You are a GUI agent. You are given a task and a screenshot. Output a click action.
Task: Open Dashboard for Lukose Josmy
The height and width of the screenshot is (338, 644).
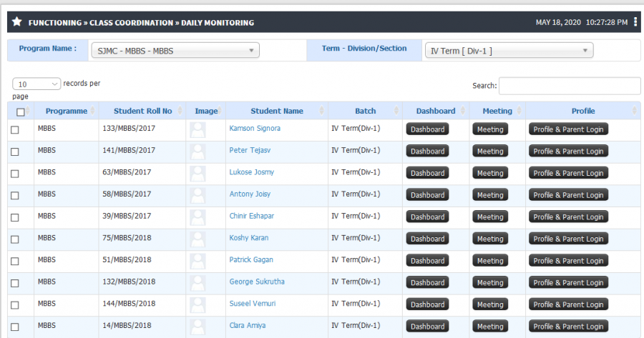428,173
